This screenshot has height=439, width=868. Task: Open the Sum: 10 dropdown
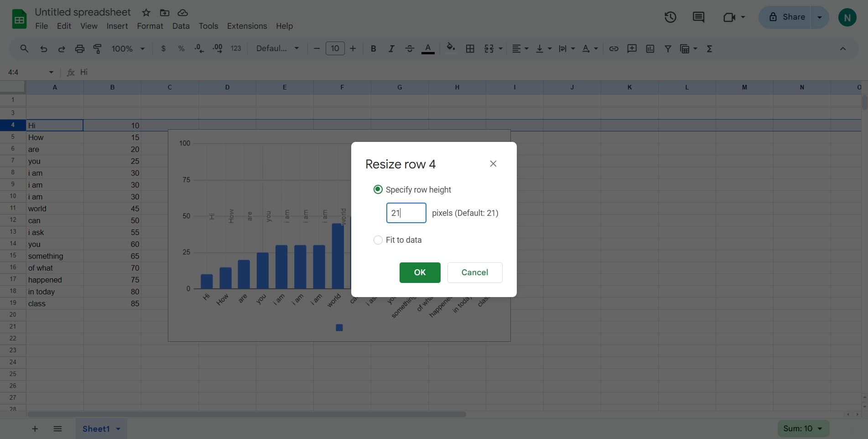[803, 429]
